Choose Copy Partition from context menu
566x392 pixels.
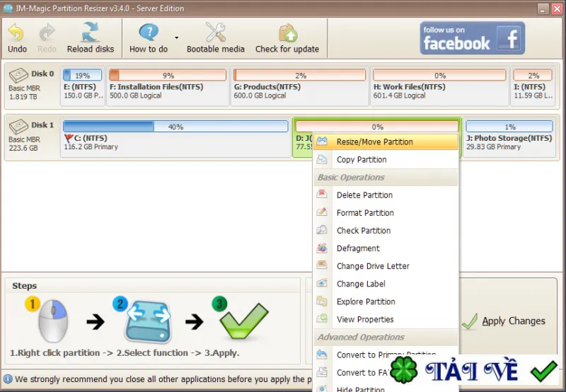point(386,159)
